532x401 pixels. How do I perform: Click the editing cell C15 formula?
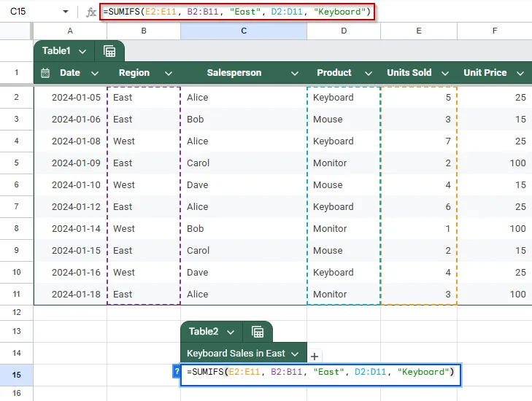coord(320,375)
